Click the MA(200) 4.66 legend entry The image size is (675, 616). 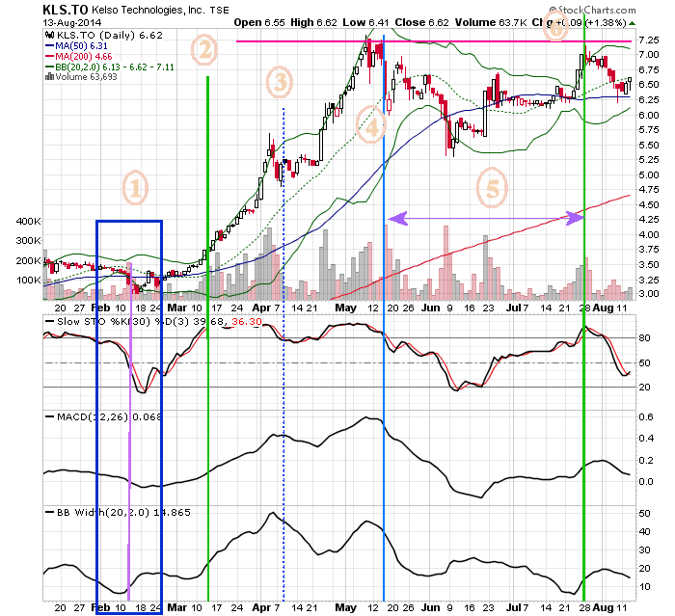click(x=84, y=56)
